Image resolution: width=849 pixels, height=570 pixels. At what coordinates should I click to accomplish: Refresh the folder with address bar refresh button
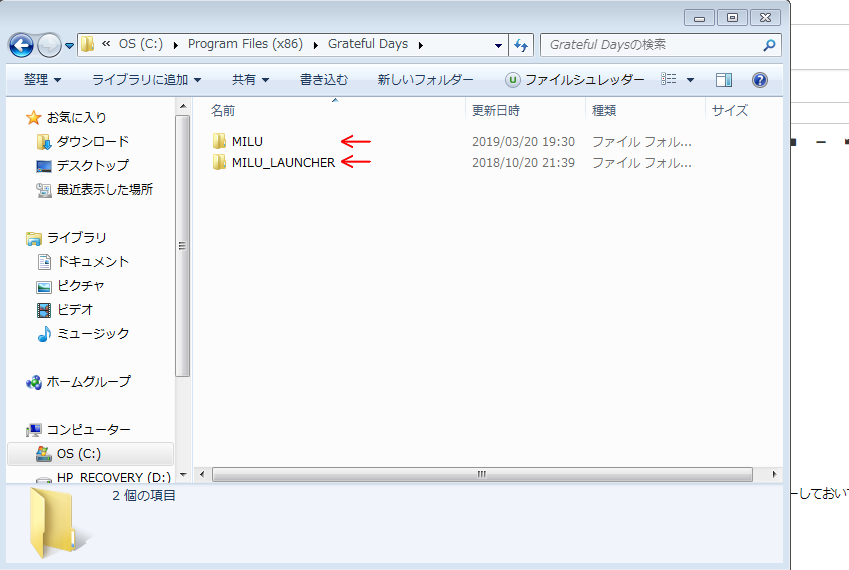tap(521, 45)
